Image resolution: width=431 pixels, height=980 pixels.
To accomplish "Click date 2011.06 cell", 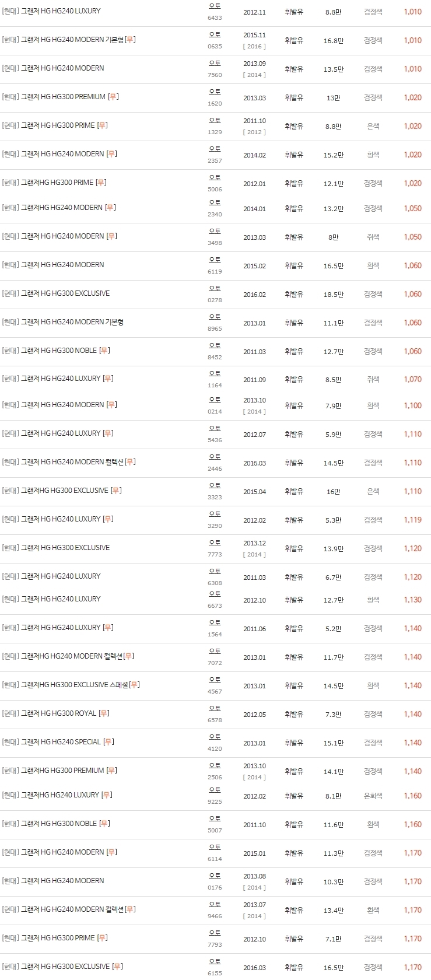I will pos(254,629).
